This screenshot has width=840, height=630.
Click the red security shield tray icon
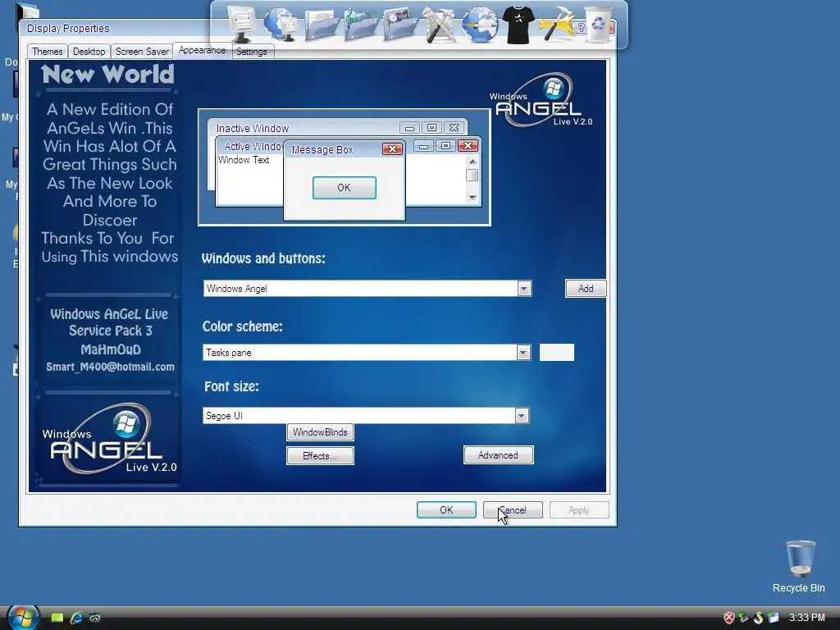pos(729,618)
